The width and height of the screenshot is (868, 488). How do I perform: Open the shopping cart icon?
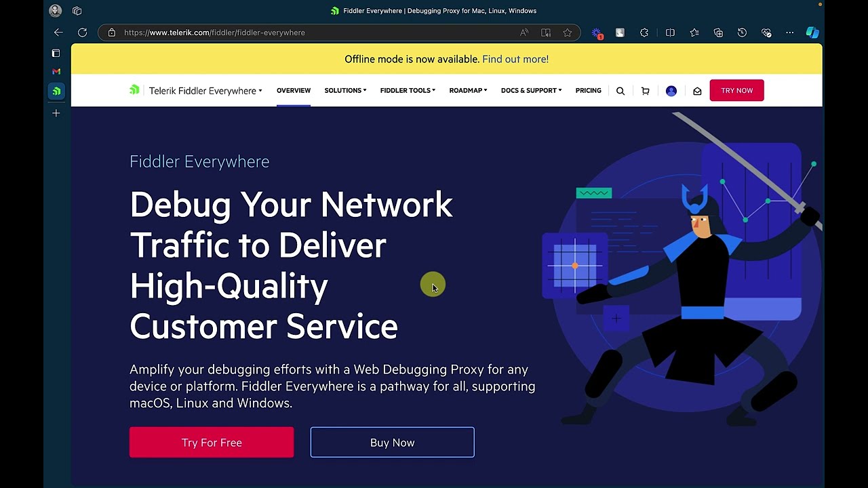[x=645, y=91]
